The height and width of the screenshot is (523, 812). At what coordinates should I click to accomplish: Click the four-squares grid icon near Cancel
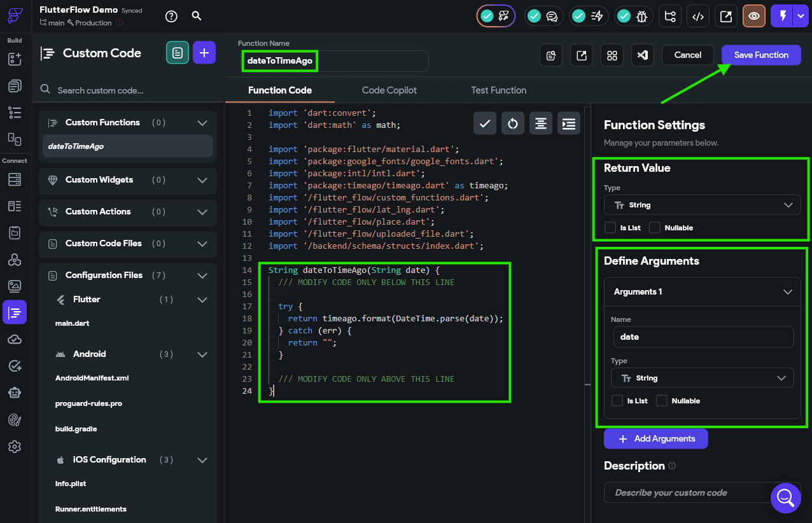[x=612, y=55]
